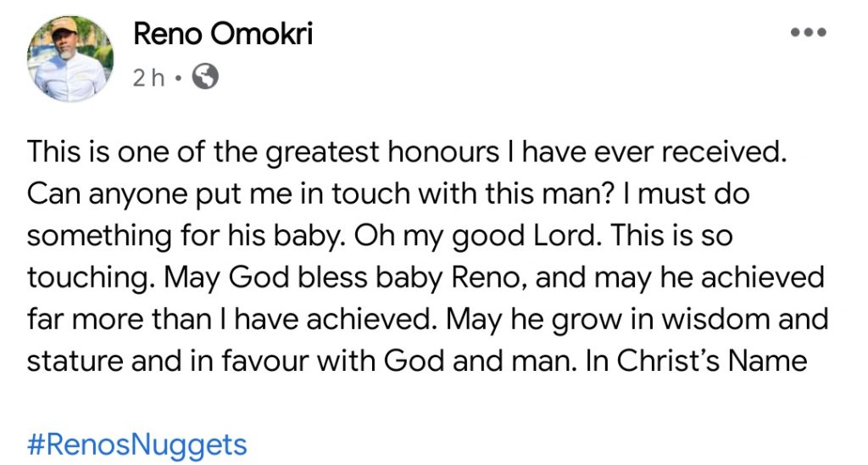Click the line starting "touching. May God bless"
The height and width of the screenshot is (465, 868).
tap(425, 278)
